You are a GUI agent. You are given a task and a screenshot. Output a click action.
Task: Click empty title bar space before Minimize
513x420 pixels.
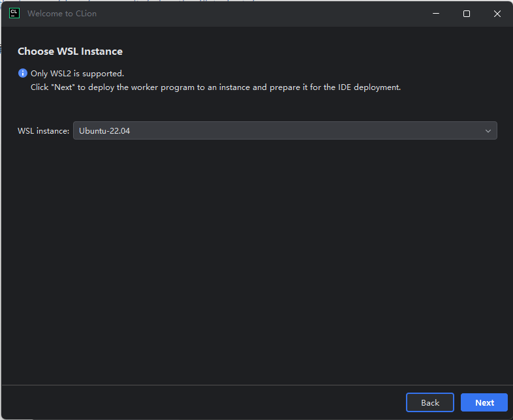point(261,14)
